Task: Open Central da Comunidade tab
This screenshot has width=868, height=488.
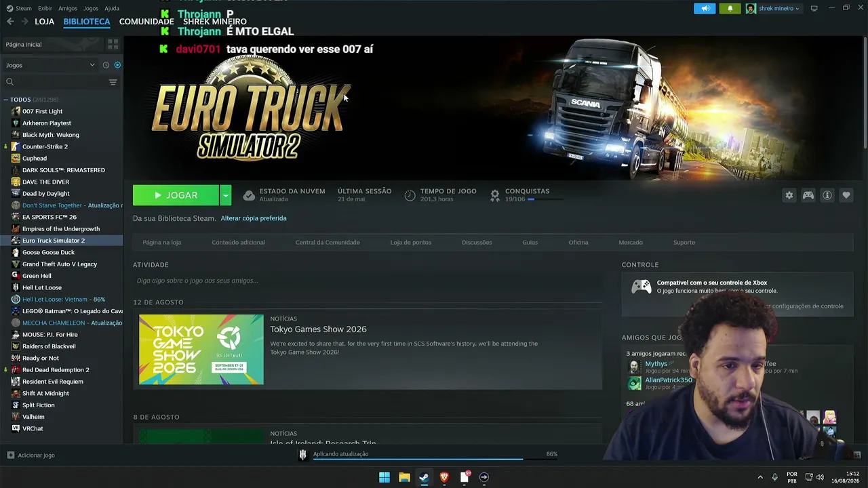Action: click(328, 242)
